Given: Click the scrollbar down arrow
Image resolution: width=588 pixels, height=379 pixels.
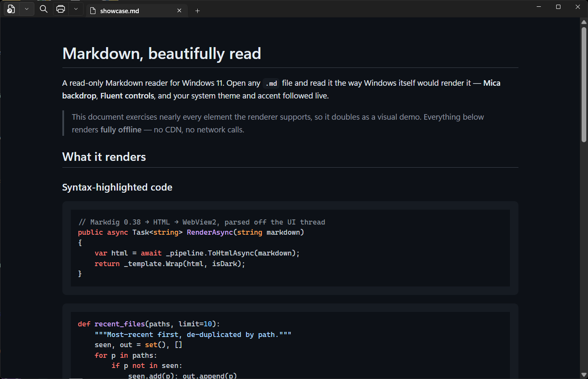Looking at the screenshot, I should (584, 375).
